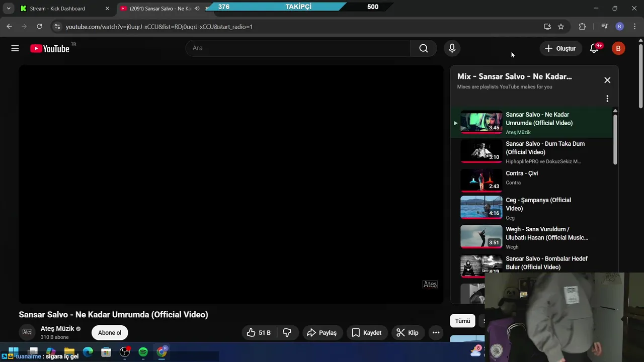
Task: Click the video player area
Action: (x=231, y=184)
